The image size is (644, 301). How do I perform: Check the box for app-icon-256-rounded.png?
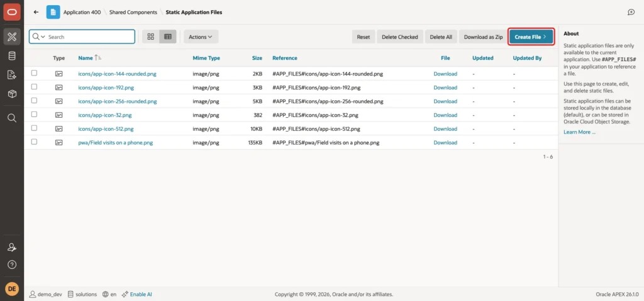pos(34,101)
